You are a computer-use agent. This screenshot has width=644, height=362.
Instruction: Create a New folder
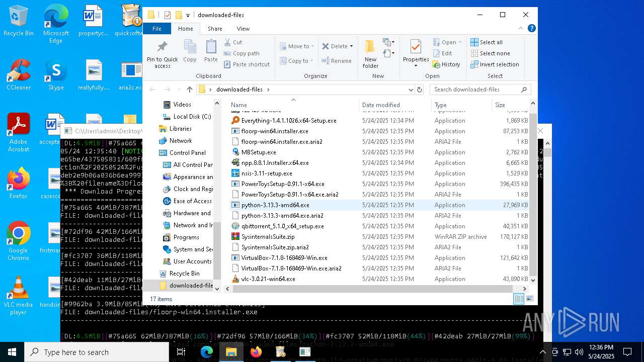(370, 54)
